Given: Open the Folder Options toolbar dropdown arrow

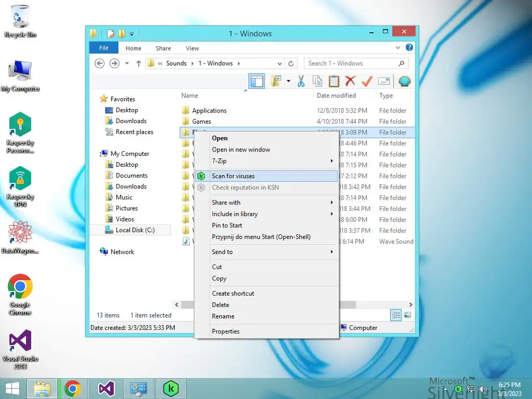Looking at the screenshot, I should (x=288, y=81).
